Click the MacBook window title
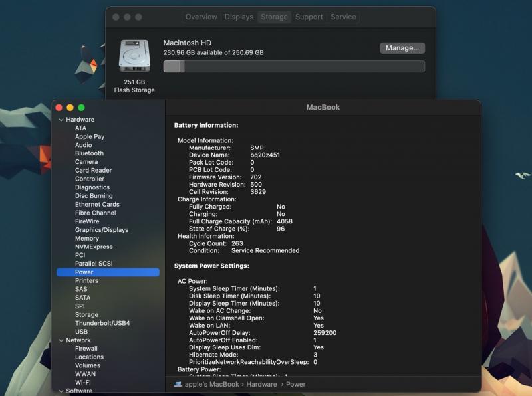This screenshot has height=396, width=532. tap(323, 107)
